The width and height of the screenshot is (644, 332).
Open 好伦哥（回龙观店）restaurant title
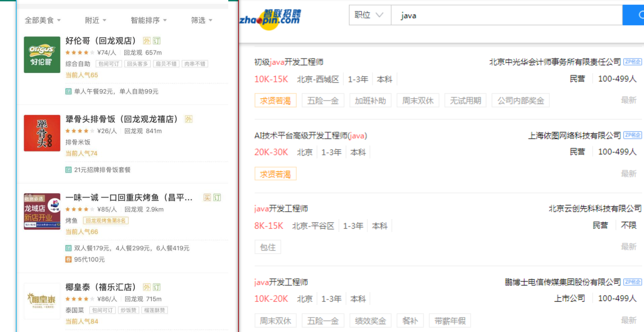click(101, 41)
